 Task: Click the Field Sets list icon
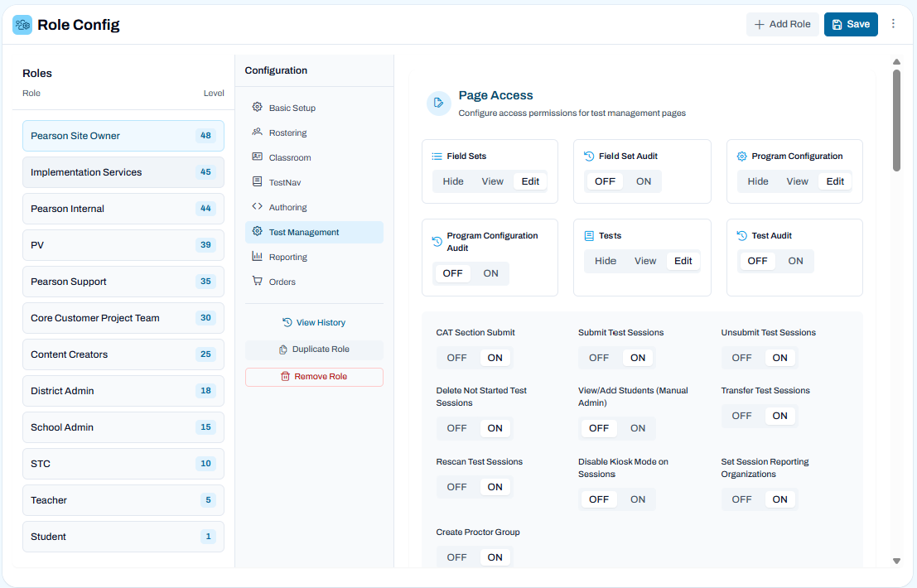pos(437,156)
